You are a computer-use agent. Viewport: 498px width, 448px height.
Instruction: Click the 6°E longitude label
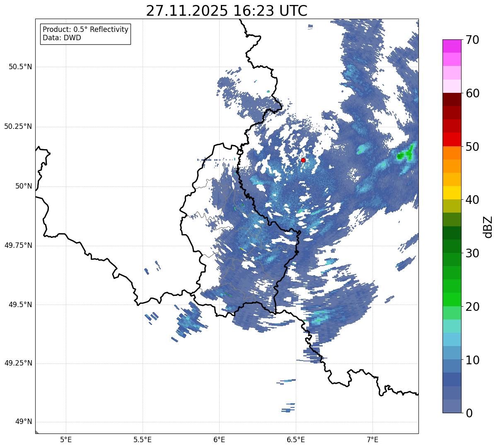219,439
